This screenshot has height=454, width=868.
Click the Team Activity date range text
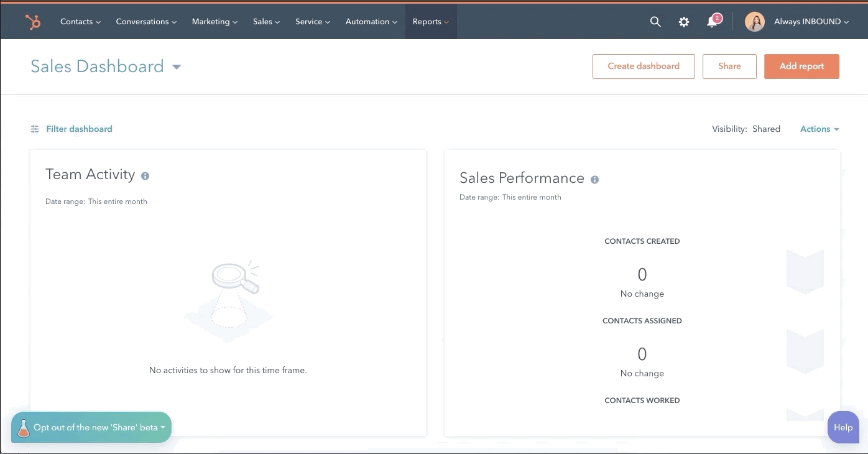[96, 202]
